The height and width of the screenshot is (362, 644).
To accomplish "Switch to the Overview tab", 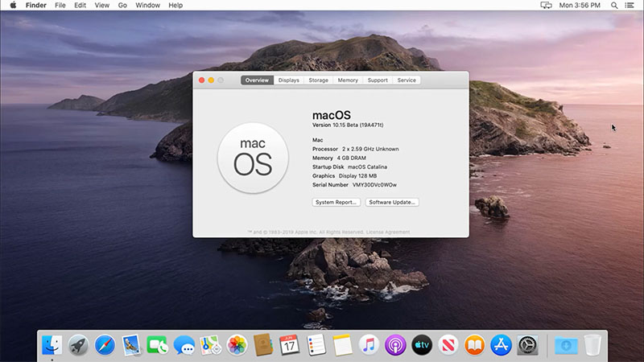I will coord(257,80).
